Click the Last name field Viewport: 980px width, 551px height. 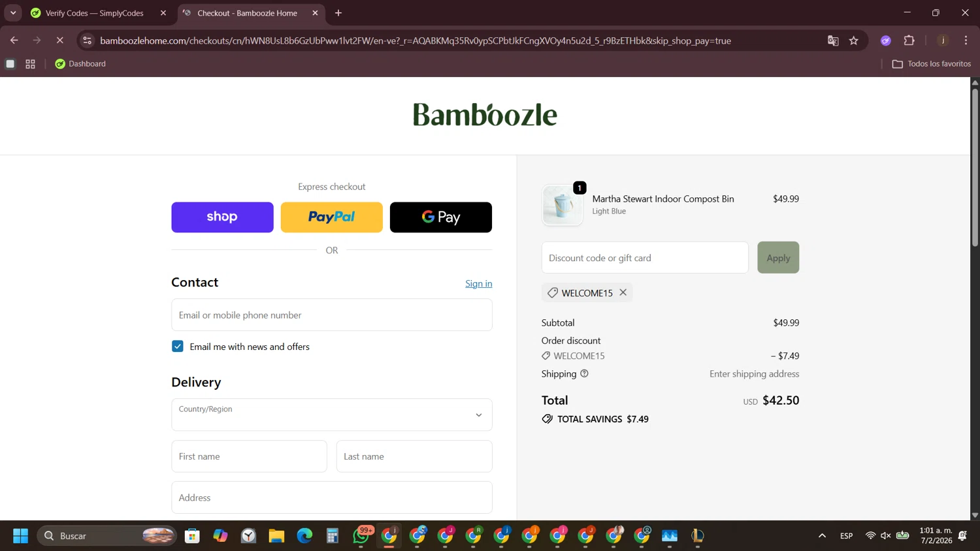point(414,456)
